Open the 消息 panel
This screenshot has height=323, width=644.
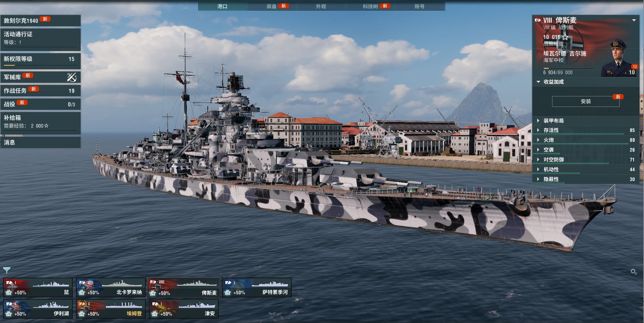(41, 142)
